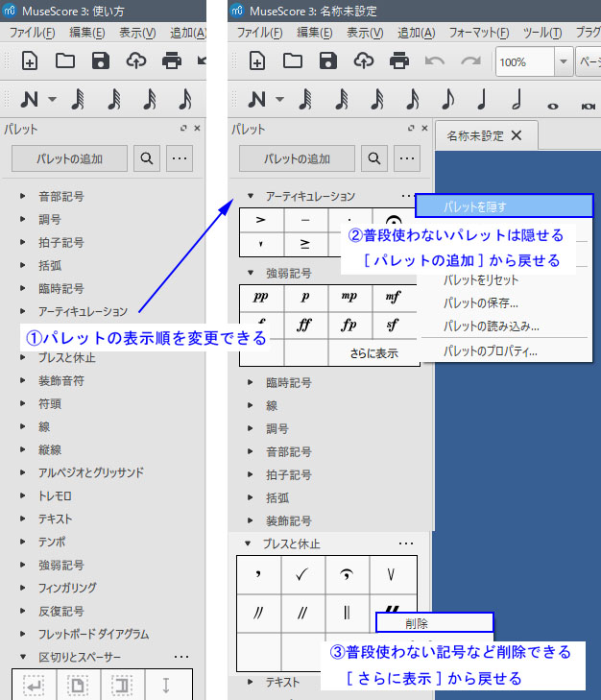
Task: Click cloud upload icon in left 使い方 window
Action: (x=136, y=60)
